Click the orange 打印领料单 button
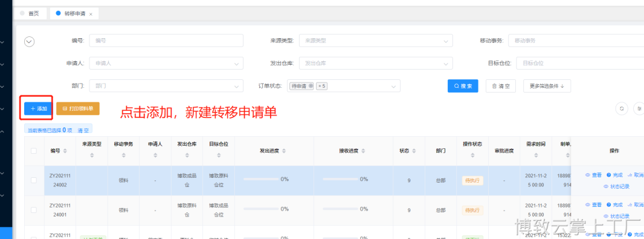The height and width of the screenshot is (239, 644). click(x=77, y=108)
